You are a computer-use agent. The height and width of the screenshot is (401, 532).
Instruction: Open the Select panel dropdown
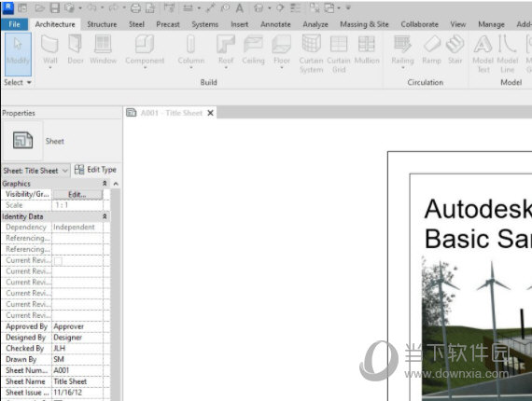pyautogui.click(x=18, y=82)
